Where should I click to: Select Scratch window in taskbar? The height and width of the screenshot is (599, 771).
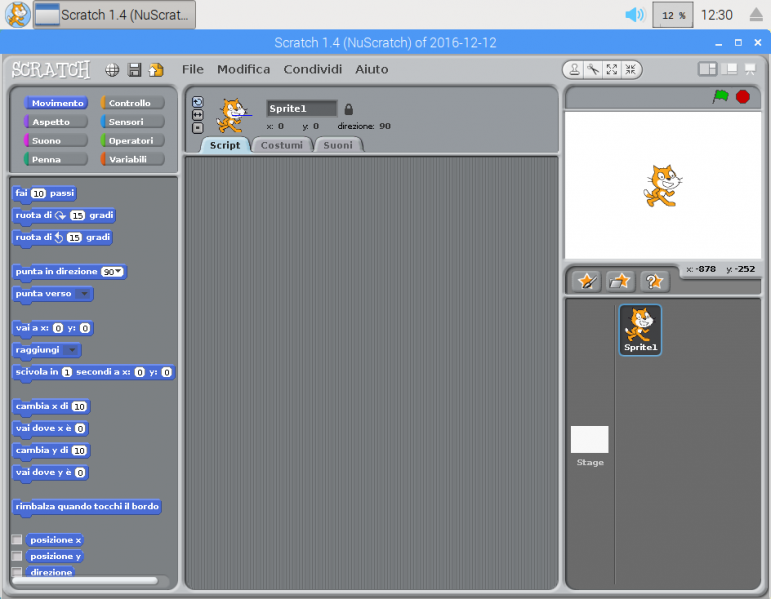(114, 15)
